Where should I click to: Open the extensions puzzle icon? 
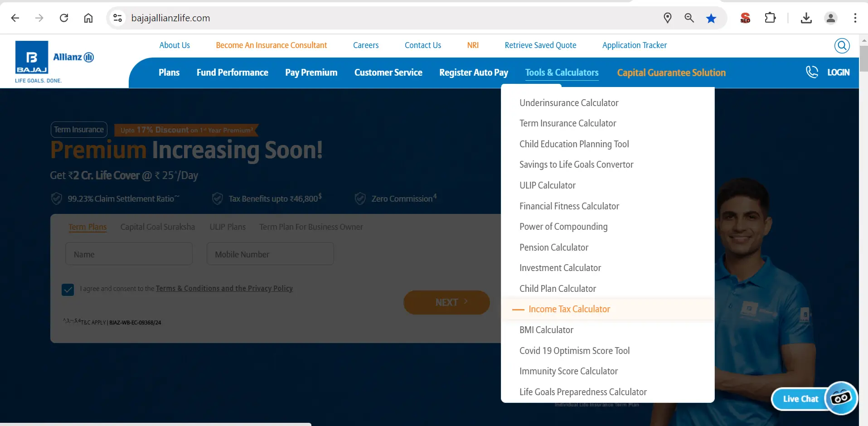tap(770, 18)
